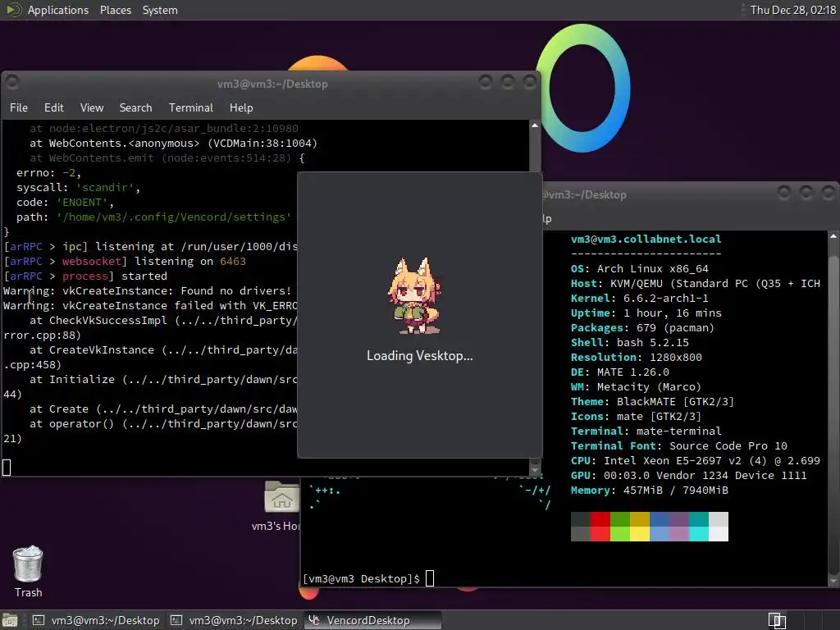The width and height of the screenshot is (840, 630).
Task: Select the VencordDesktop taskbar entry
Action: (x=373, y=620)
